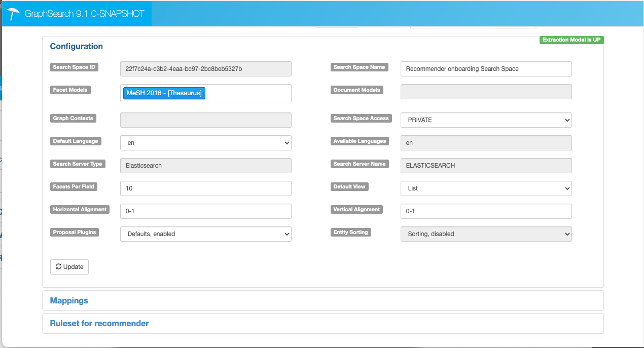Click the Search Space Name input field

pos(486,68)
